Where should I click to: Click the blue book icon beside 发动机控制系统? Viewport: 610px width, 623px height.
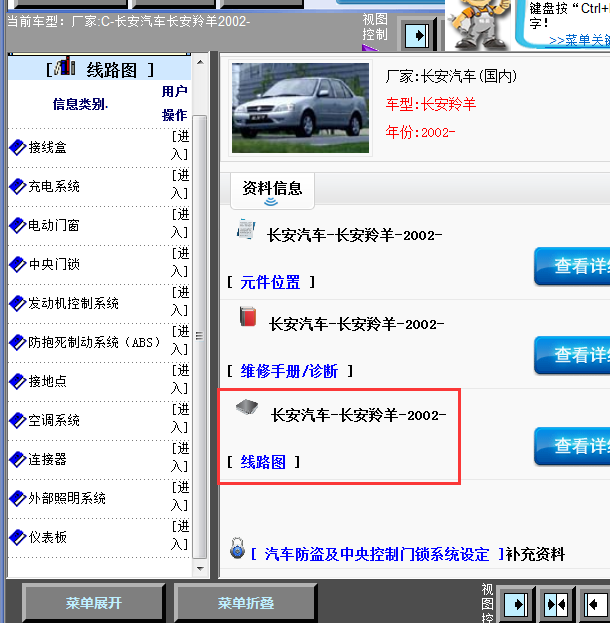pyautogui.click(x=17, y=303)
